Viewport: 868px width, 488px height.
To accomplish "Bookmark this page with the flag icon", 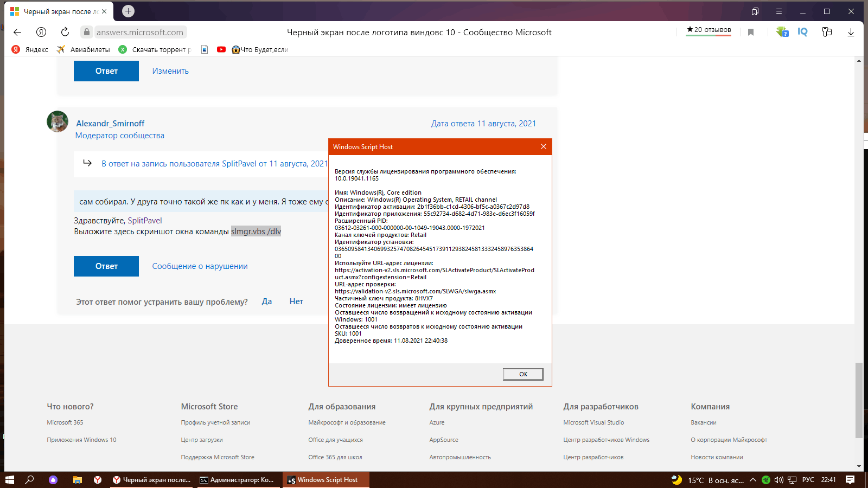I will coord(751,32).
